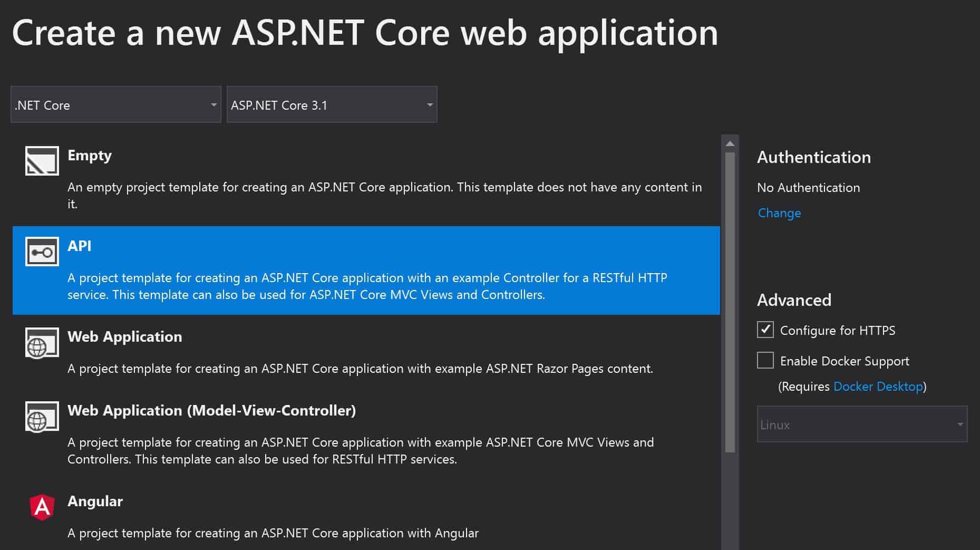Viewport: 980px width, 550px height.
Task: Open the .NET Core framework dropdown
Action: tap(116, 104)
